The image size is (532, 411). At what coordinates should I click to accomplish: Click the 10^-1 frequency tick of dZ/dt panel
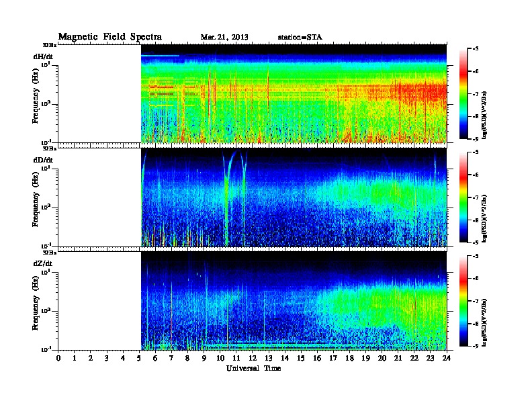tap(46, 349)
